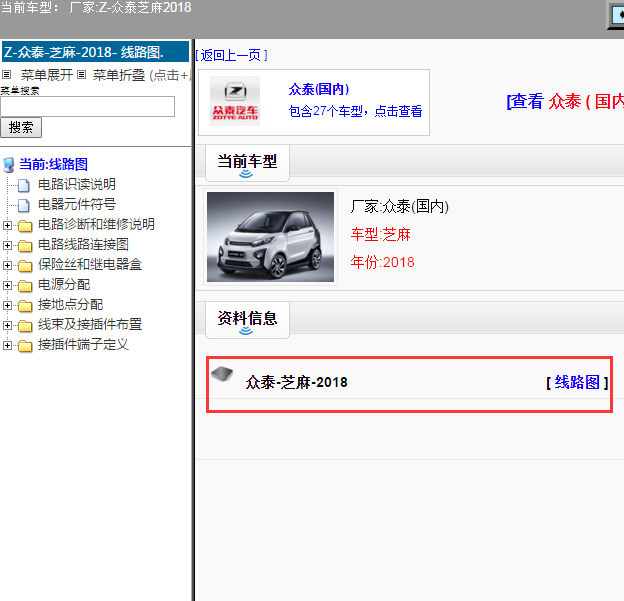Image resolution: width=624 pixels, height=601 pixels.
Task: Expand the 电路诊断和维修说明 tree node
Action: coord(7,225)
